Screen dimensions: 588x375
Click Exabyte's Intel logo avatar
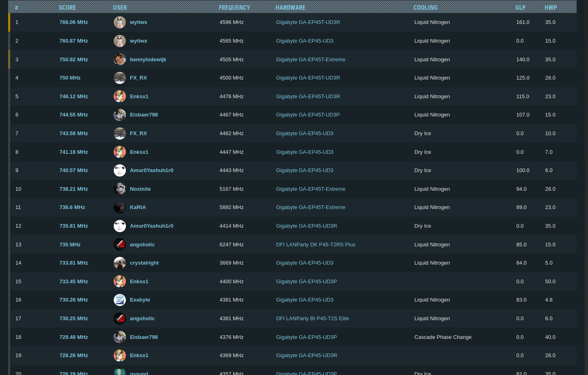[x=120, y=300]
